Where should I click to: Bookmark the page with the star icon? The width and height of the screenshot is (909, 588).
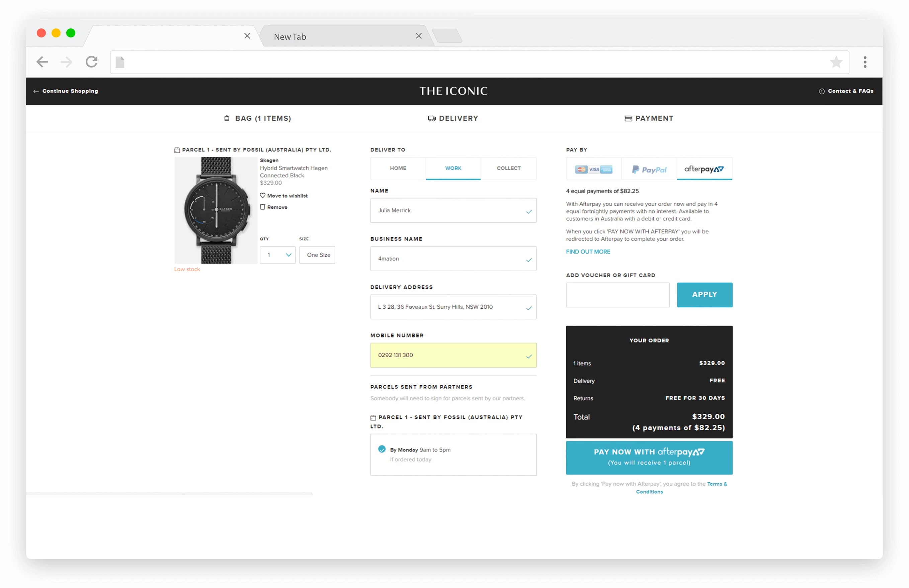[836, 62]
